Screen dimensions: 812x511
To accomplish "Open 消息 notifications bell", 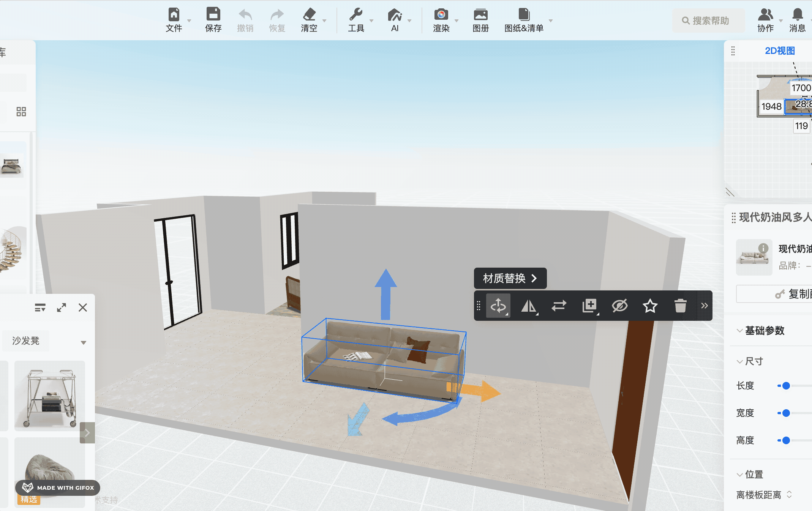I will (x=797, y=14).
